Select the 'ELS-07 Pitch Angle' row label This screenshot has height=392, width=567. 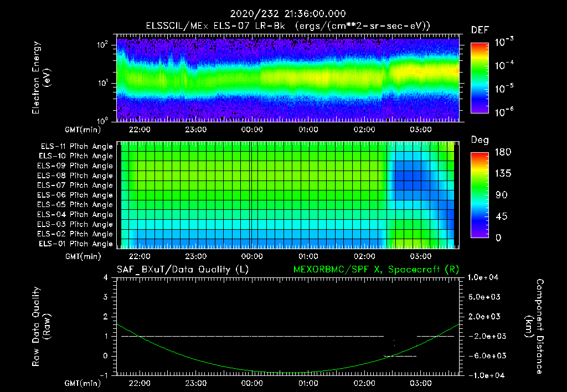point(75,185)
